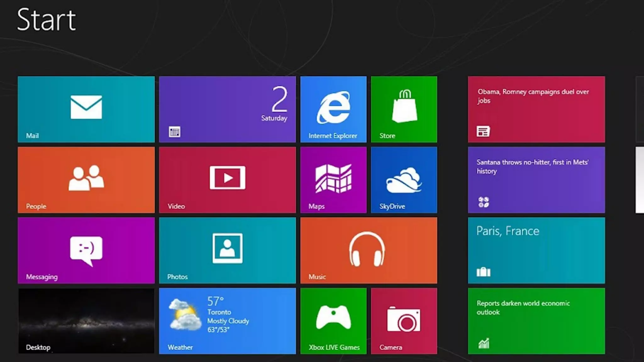Open Paris, France travel tile

536,250
